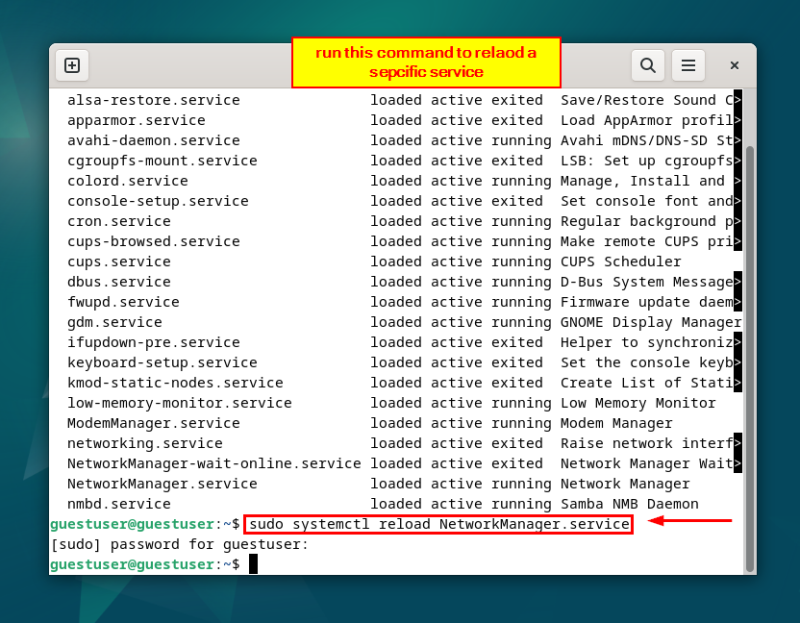Open the hamburger menu
The image size is (800, 623).
coord(688,64)
